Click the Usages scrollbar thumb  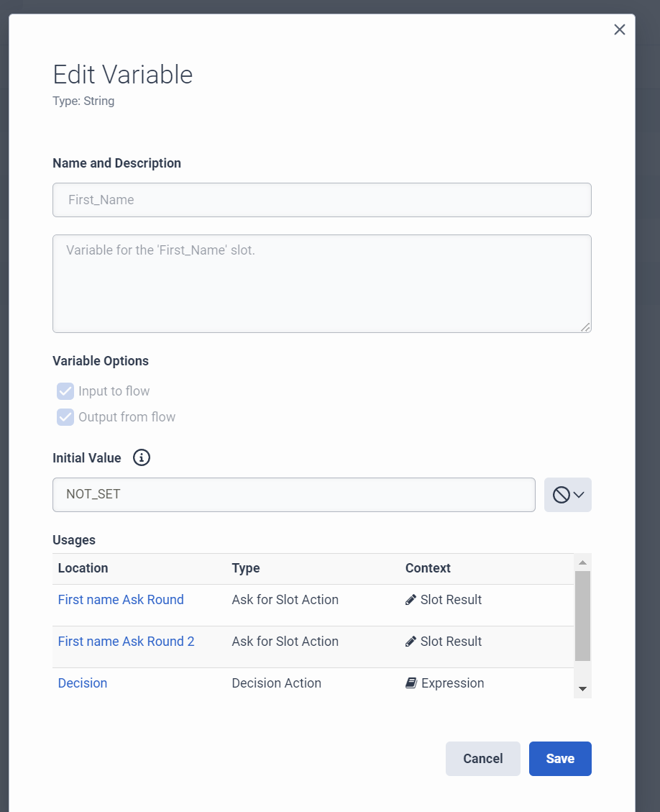coord(582,616)
